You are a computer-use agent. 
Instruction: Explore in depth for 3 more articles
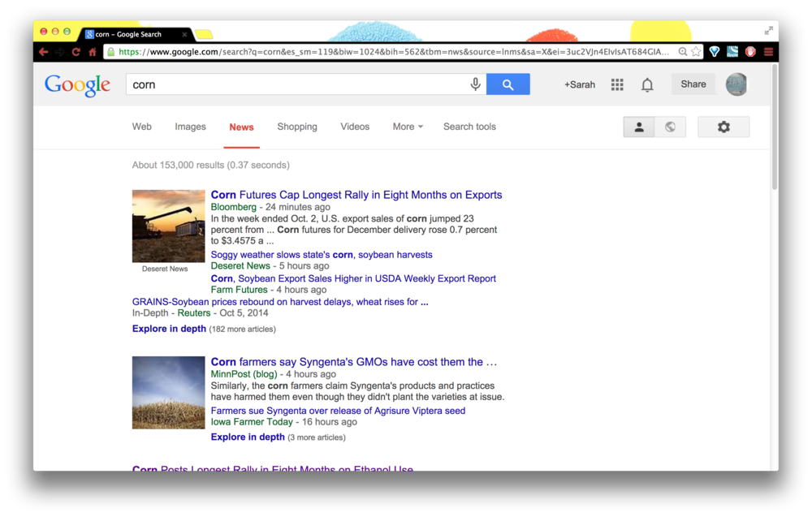click(248, 437)
